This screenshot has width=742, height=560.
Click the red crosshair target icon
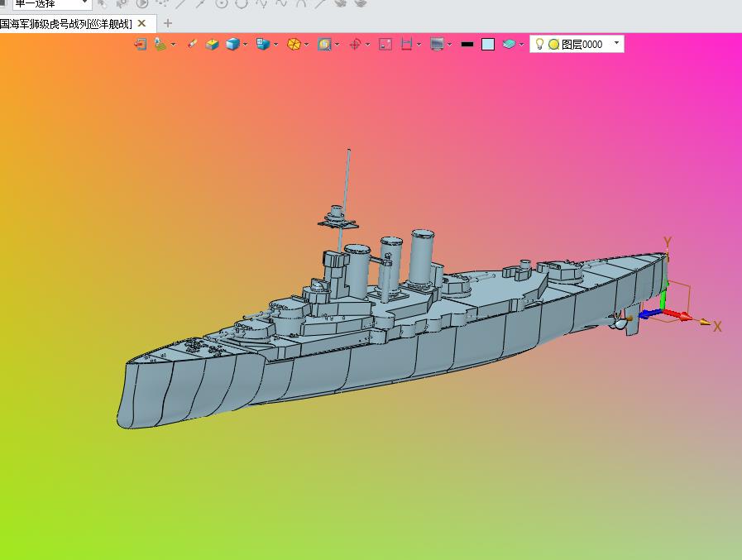coord(355,45)
